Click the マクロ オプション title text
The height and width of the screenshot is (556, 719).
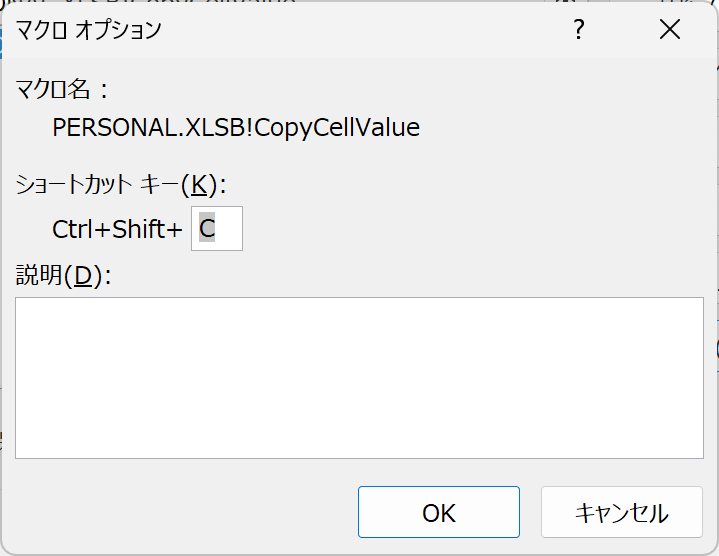[x=88, y=30]
